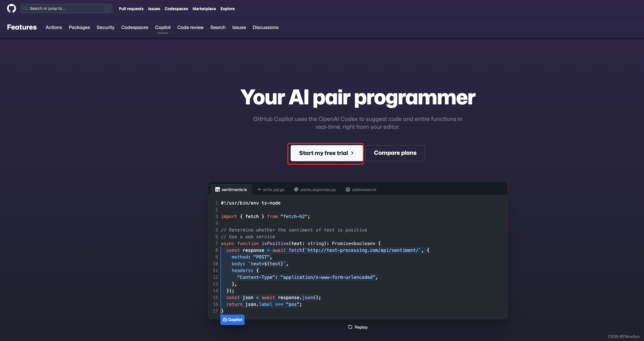This screenshot has width=644, height=341.
Task: Switch to the write_sql.go tab
Action: pos(271,190)
